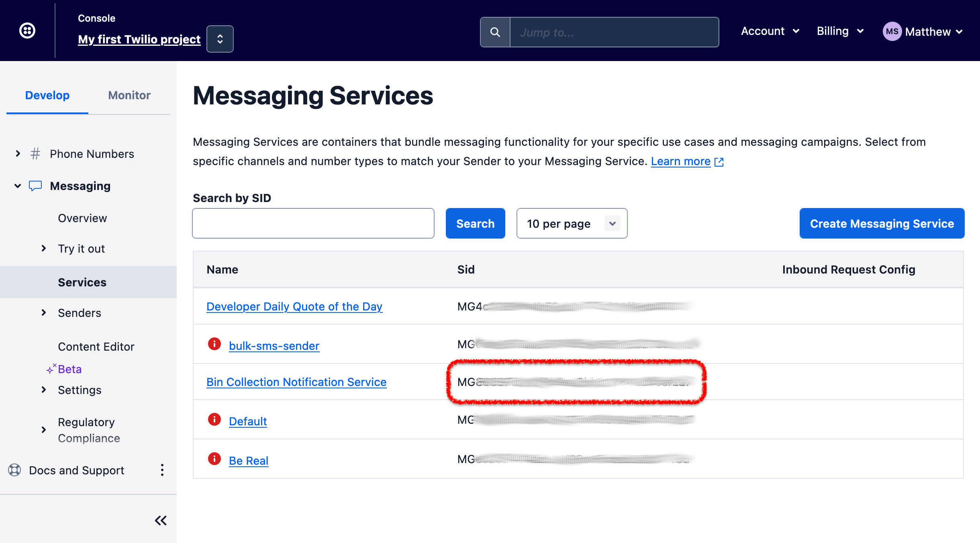This screenshot has width=980, height=543.
Task: Click the Search button by SID
Action: 475,223
